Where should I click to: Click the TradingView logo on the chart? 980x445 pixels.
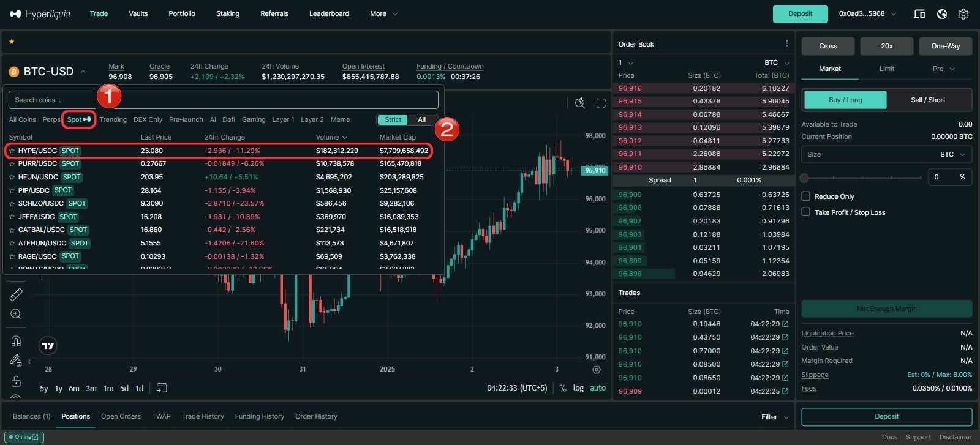(48, 346)
